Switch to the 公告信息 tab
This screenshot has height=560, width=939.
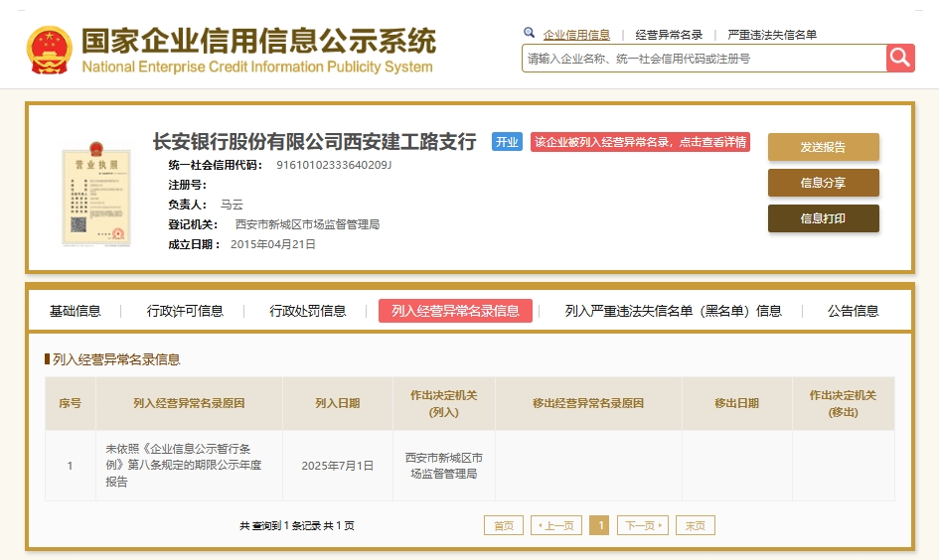(854, 311)
